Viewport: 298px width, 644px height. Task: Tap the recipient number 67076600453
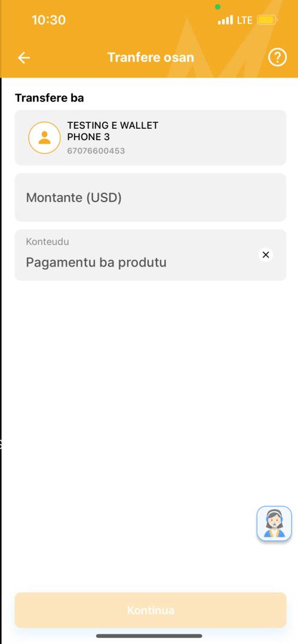pos(96,151)
